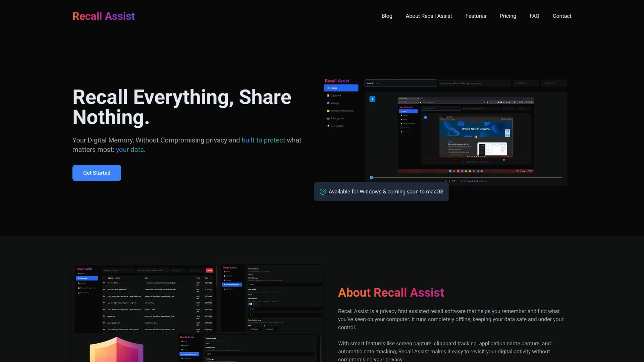The image size is (644, 362).
Task: Select the Subscription icon in the sidebar
Action: (328, 118)
